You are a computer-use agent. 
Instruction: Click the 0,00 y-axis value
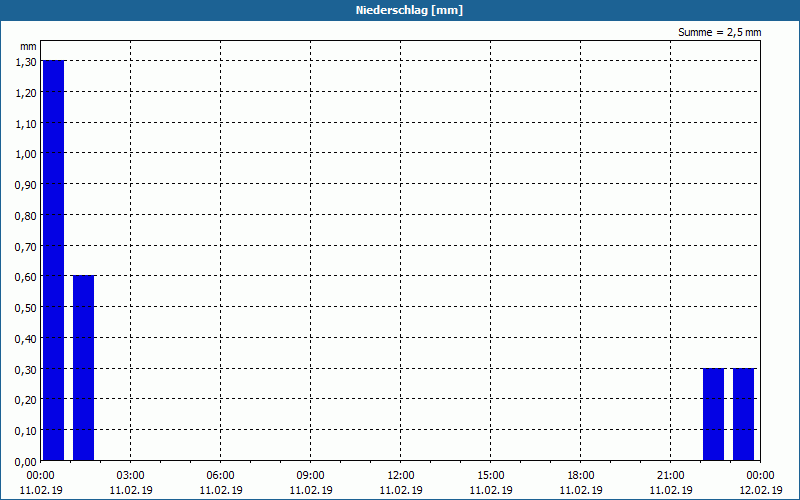click(26, 462)
